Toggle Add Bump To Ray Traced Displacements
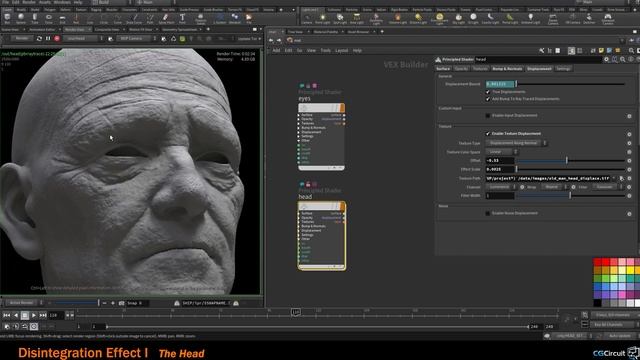Viewport: 640px width, 360px height. point(488,99)
